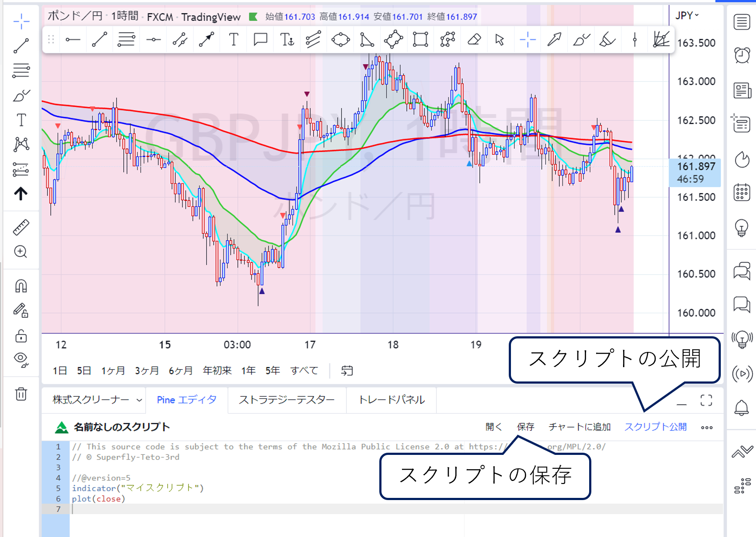Open the hotlists flame icon
This screenshot has height=537, width=756.
tap(742, 159)
